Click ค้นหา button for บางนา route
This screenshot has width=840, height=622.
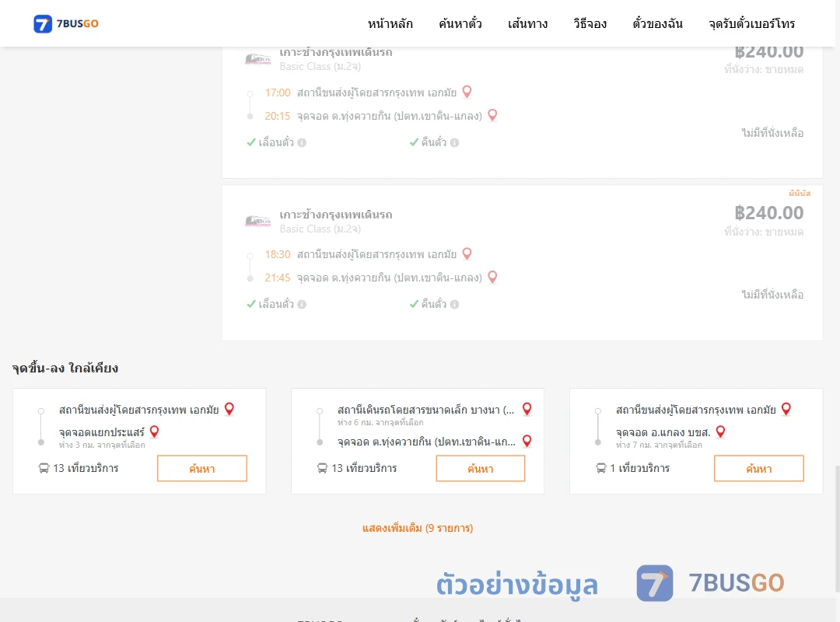coord(481,468)
